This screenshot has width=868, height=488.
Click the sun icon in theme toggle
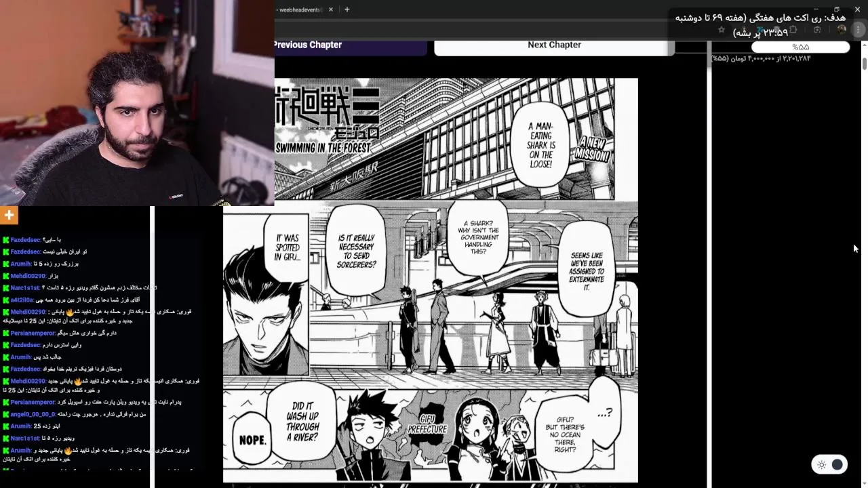point(821,464)
